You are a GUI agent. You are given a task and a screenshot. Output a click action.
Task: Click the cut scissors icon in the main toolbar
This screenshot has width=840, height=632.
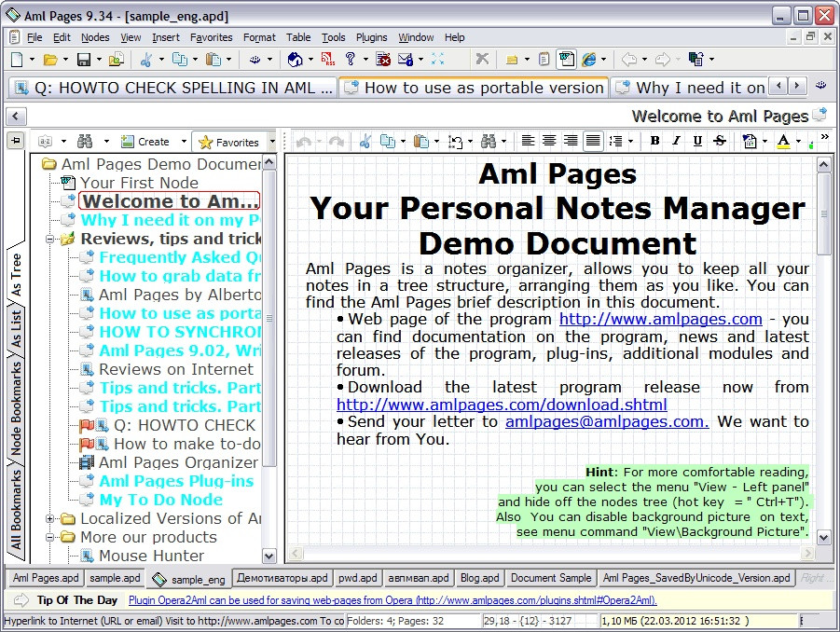pos(145,60)
